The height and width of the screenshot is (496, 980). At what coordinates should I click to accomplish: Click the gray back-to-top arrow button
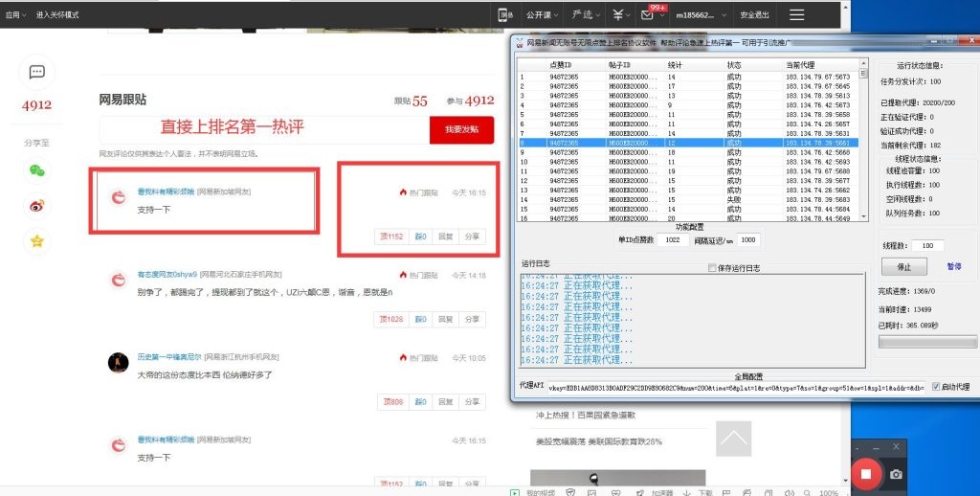pos(734,439)
